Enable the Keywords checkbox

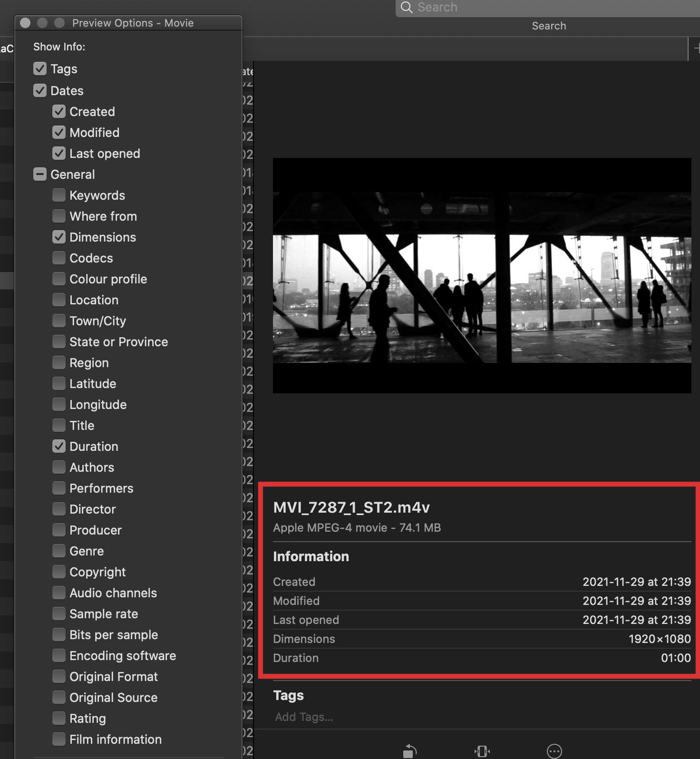(59, 195)
